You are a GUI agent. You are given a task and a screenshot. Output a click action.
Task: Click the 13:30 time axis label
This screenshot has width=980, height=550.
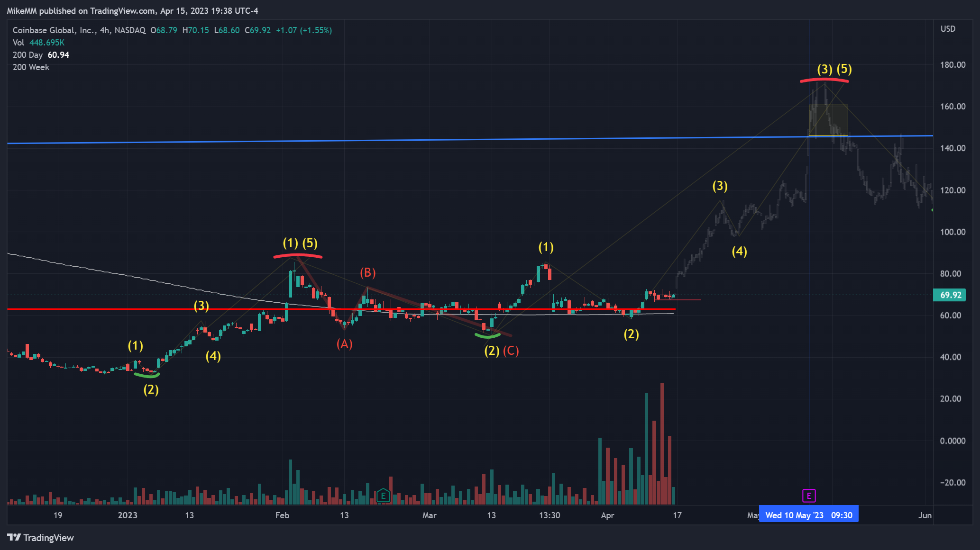(x=550, y=515)
